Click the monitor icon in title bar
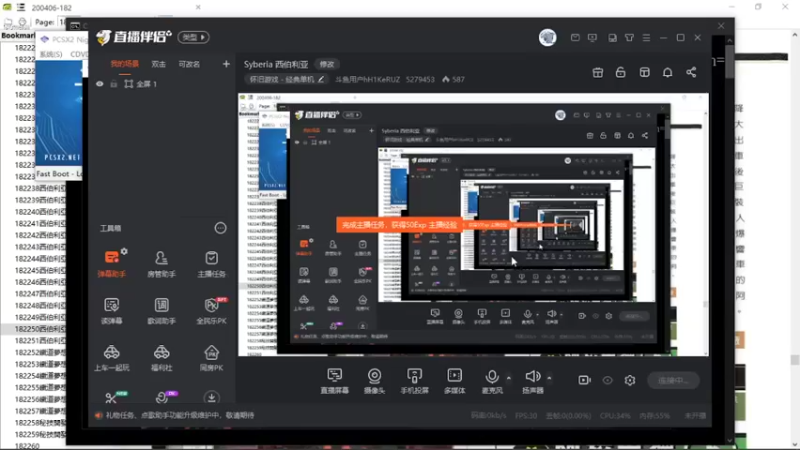This screenshot has height=450, width=800. click(x=592, y=38)
